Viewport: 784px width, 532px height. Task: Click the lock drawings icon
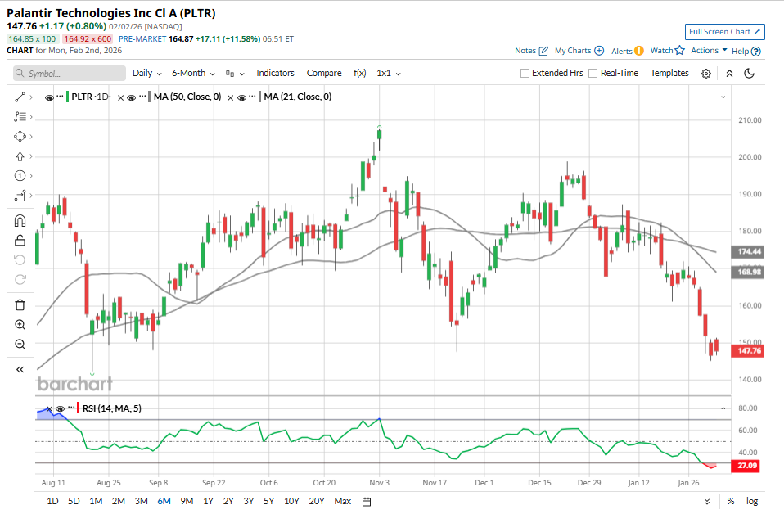click(x=20, y=240)
